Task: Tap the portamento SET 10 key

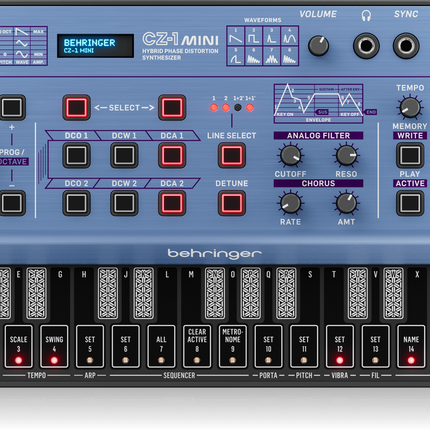Action: coord(268,347)
